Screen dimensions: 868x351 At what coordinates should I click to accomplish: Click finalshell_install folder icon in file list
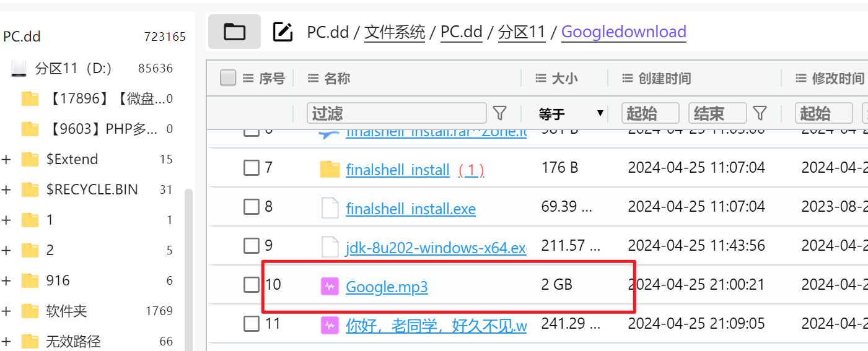click(x=330, y=169)
